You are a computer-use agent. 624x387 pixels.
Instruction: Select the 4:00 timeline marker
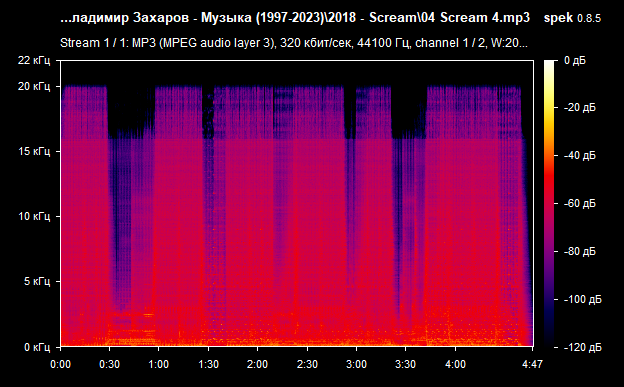pyautogui.click(x=455, y=364)
